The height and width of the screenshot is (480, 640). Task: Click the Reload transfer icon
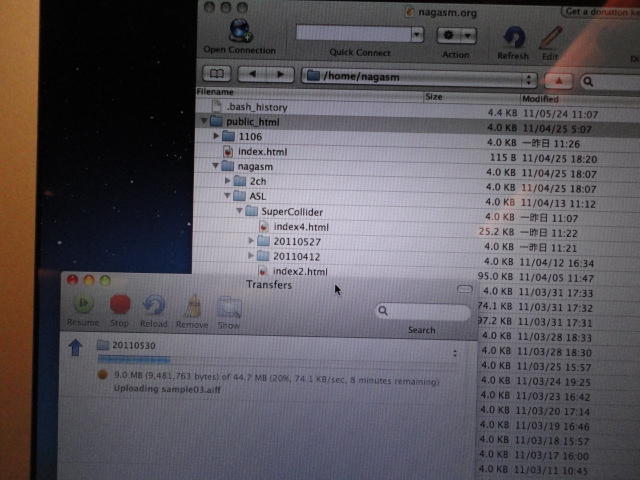click(x=153, y=305)
